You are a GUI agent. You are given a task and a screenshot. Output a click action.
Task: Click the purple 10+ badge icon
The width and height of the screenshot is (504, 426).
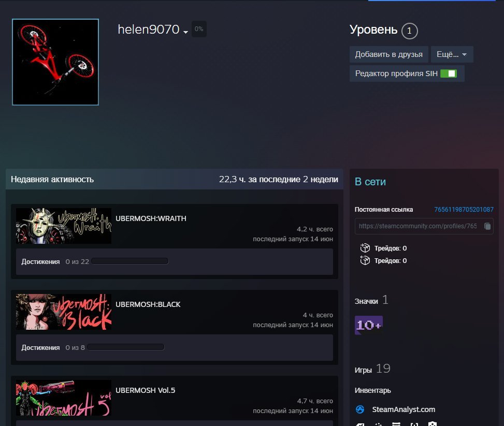point(369,325)
